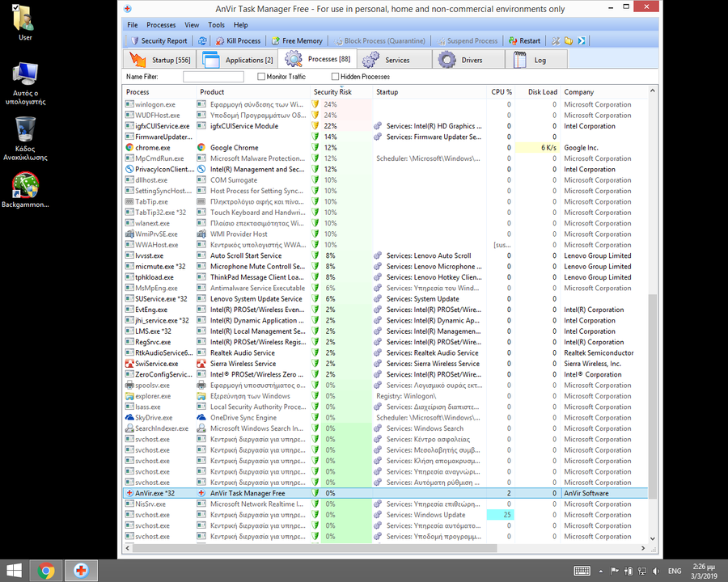
Task: Select the lsass.exe process row
Action: point(385,407)
